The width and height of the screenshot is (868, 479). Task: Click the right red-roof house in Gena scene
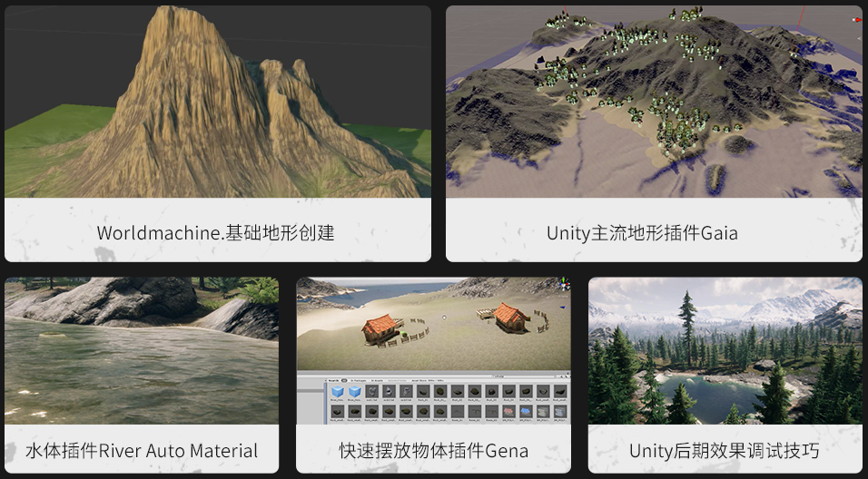click(512, 318)
